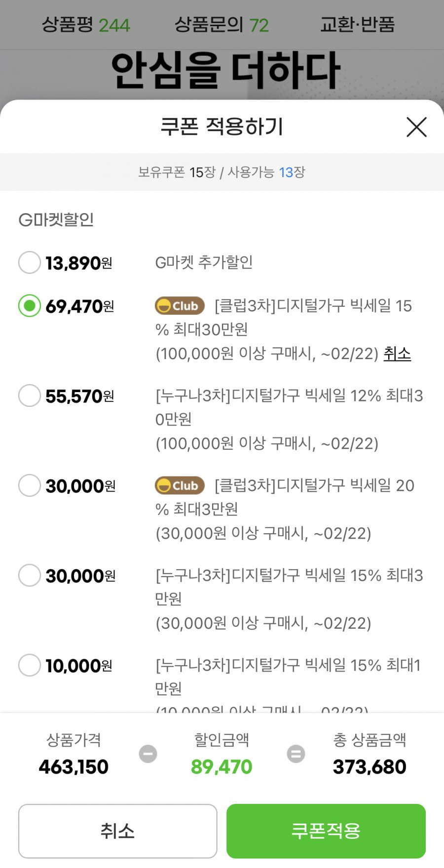The height and width of the screenshot is (868, 444).
Task: Tap the 보유쿠폰 15장 / 사용가능 13장 bar
Action: pos(222,172)
